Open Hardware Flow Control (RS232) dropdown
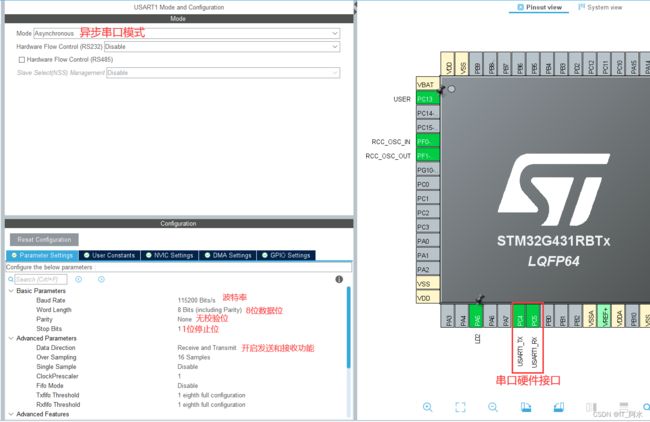 pyautogui.click(x=222, y=46)
